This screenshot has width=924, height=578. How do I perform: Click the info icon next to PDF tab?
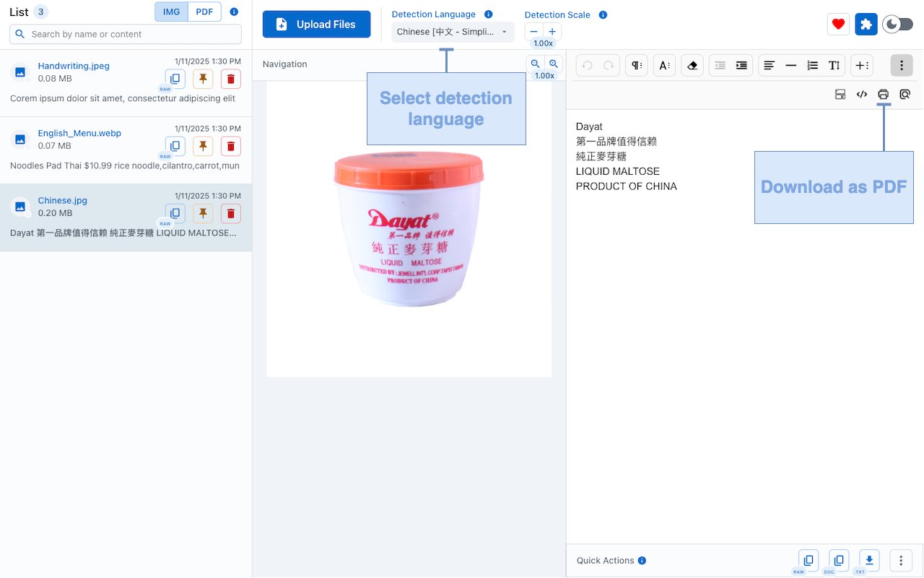pos(234,12)
